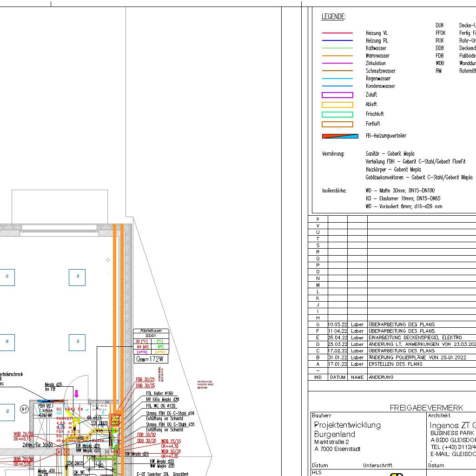Select the yellow Abluft rectangle in the legend
This screenshot has height=476, width=476.
click(x=337, y=105)
